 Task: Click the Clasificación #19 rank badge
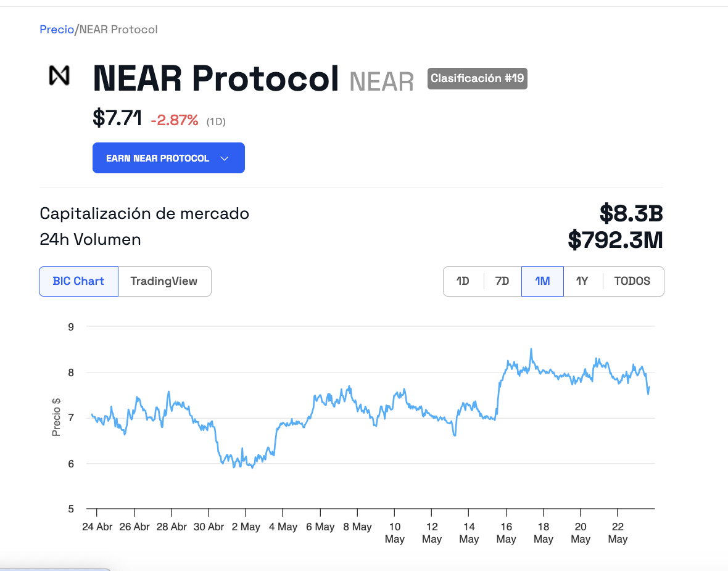477,79
